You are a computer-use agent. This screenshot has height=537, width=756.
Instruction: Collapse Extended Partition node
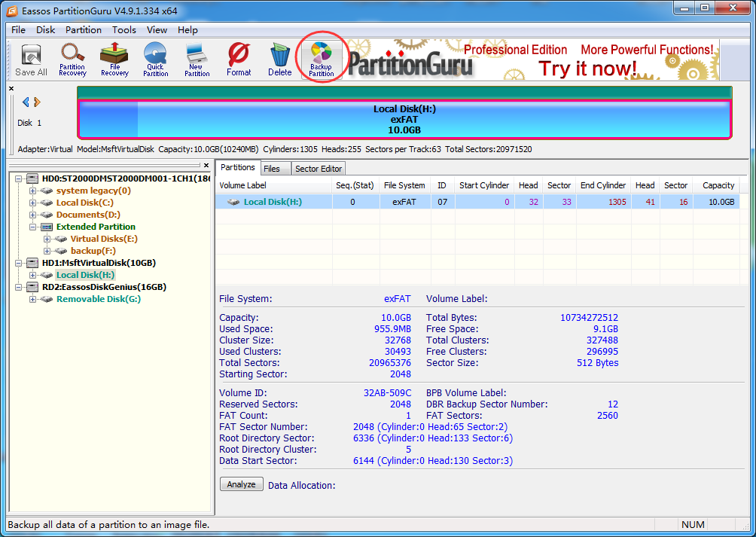tap(33, 227)
